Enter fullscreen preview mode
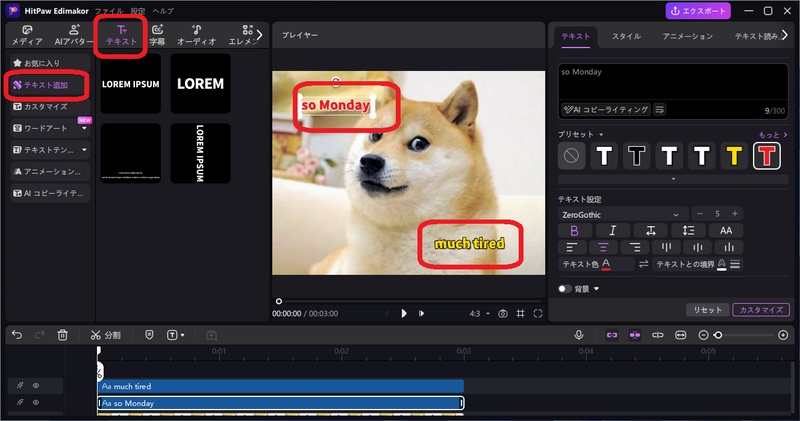 538,313
